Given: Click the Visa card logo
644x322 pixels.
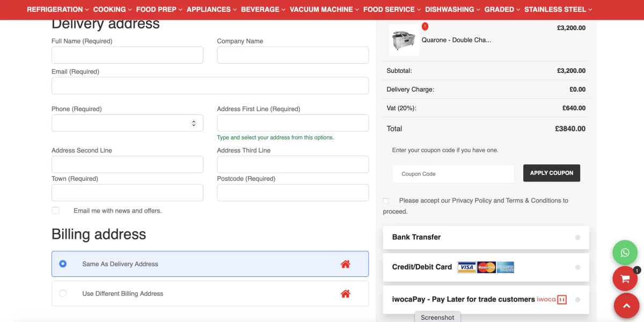Looking at the screenshot, I should pos(466,267).
